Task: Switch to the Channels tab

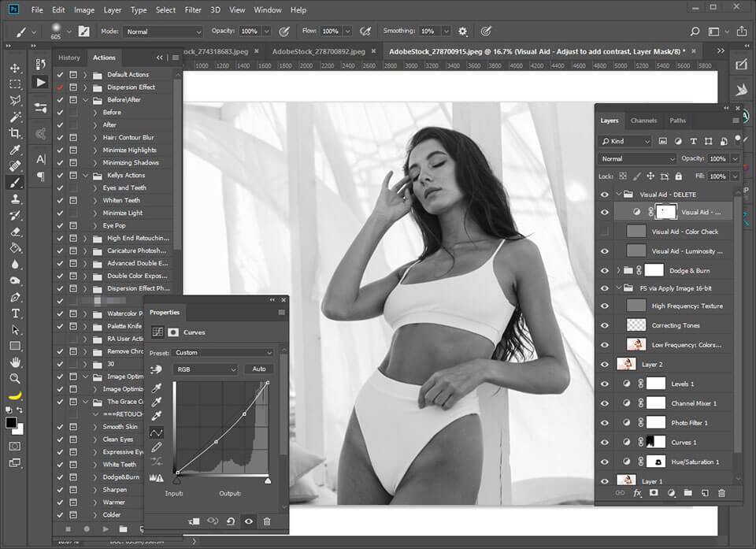Action: pos(643,121)
